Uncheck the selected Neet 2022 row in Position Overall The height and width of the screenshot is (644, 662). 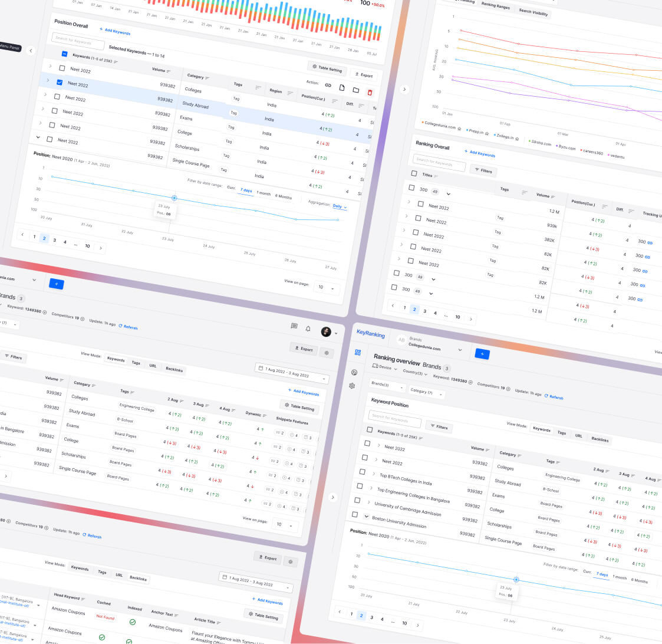pyautogui.click(x=60, y=83)
